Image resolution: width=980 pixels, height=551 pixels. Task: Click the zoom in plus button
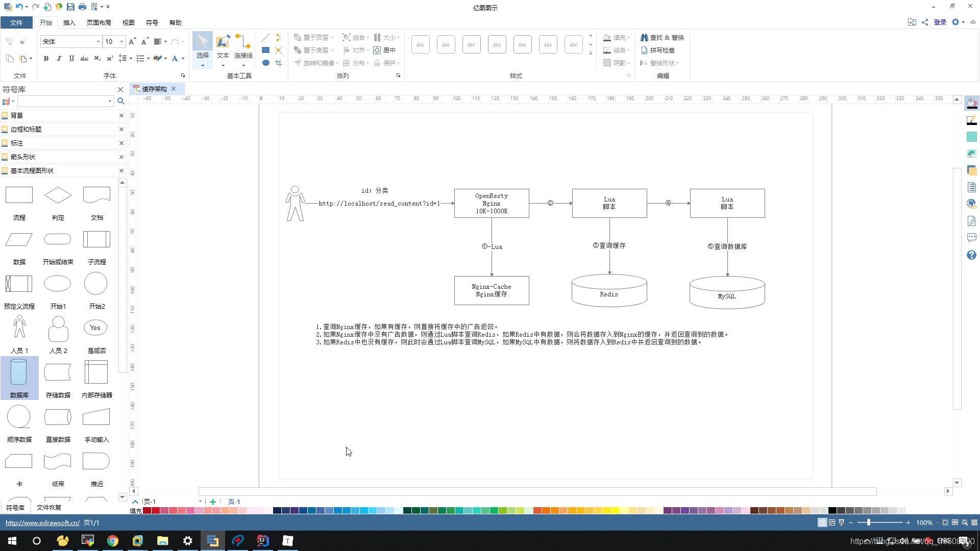pos(908,522)
